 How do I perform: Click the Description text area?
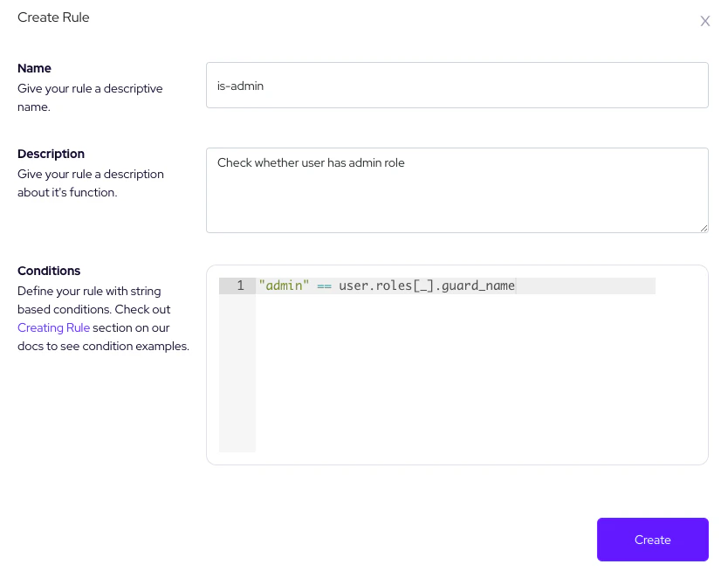click(457, 189)
